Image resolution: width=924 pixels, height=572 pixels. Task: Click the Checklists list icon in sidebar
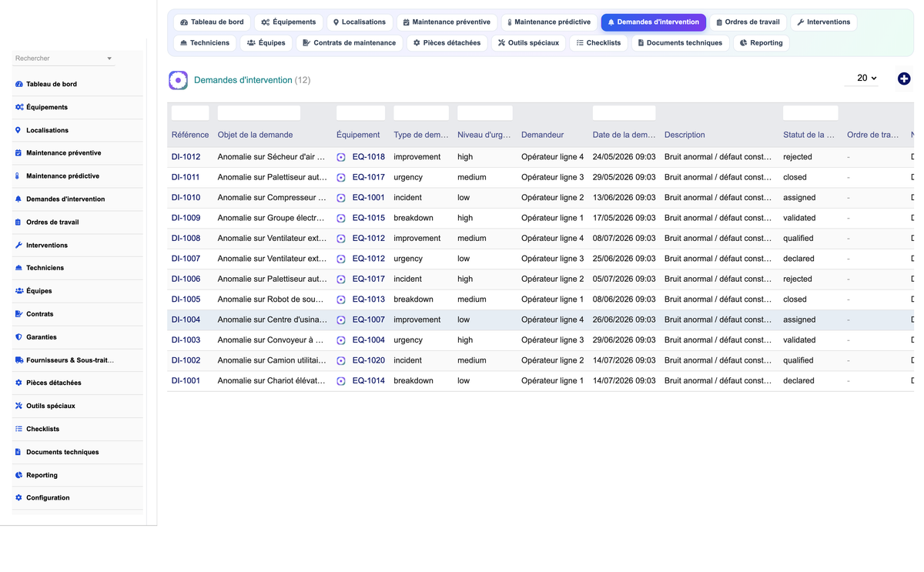pyautogui.click(x=18, y=429)
